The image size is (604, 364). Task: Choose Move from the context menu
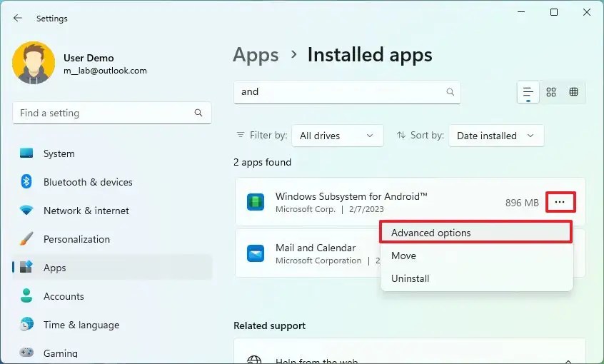click(x=476, y=256)
